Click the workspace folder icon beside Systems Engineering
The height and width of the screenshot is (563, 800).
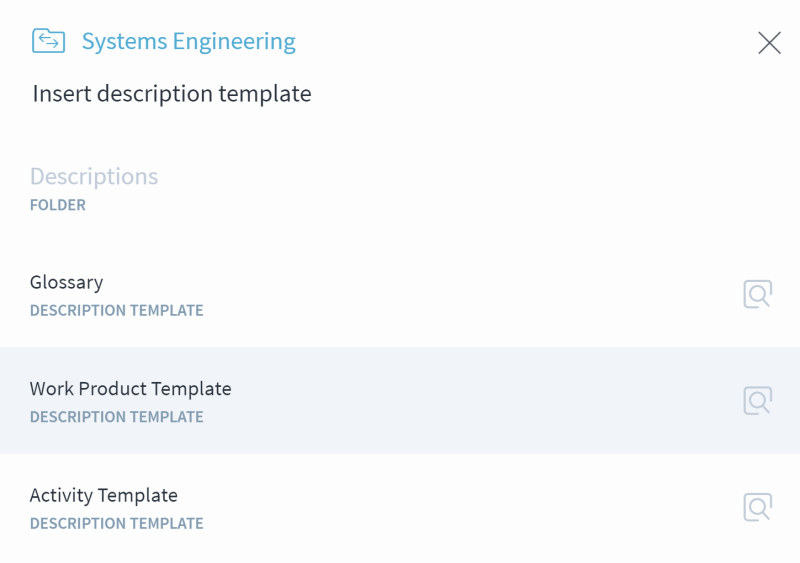coord(48,41)
